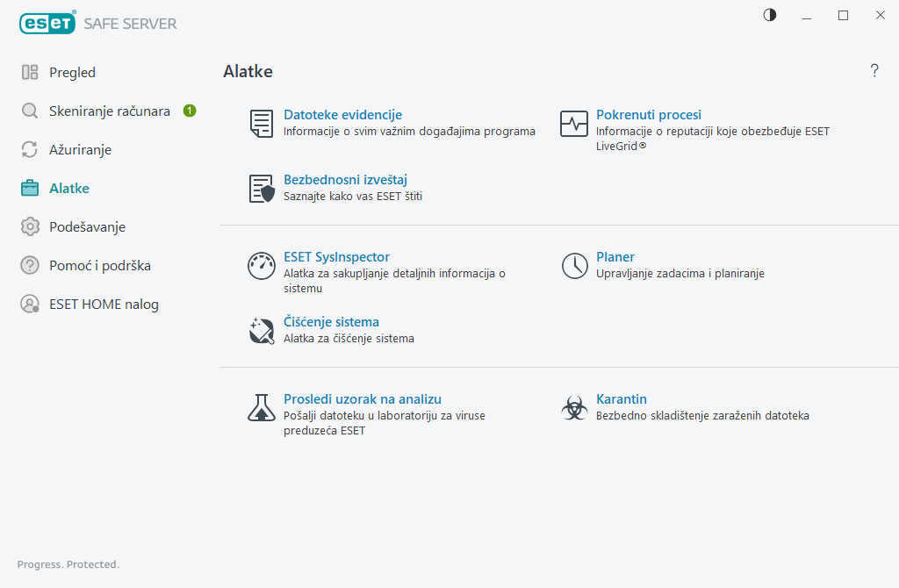This screenshot has width=899, height=588.
Task: Click the ESET SysInspector gauge icon
Action: point(262,266)
